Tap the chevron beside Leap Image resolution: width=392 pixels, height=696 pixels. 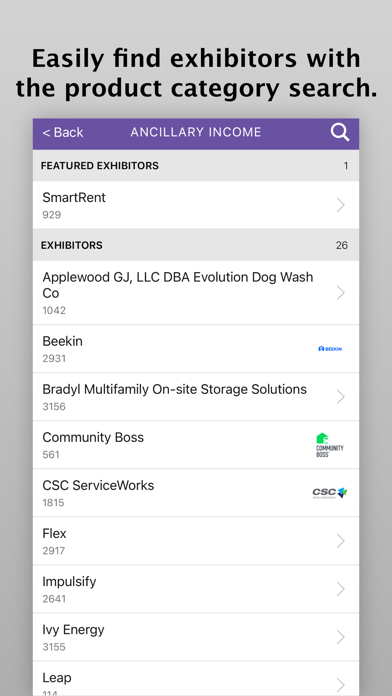pos(341,684)
